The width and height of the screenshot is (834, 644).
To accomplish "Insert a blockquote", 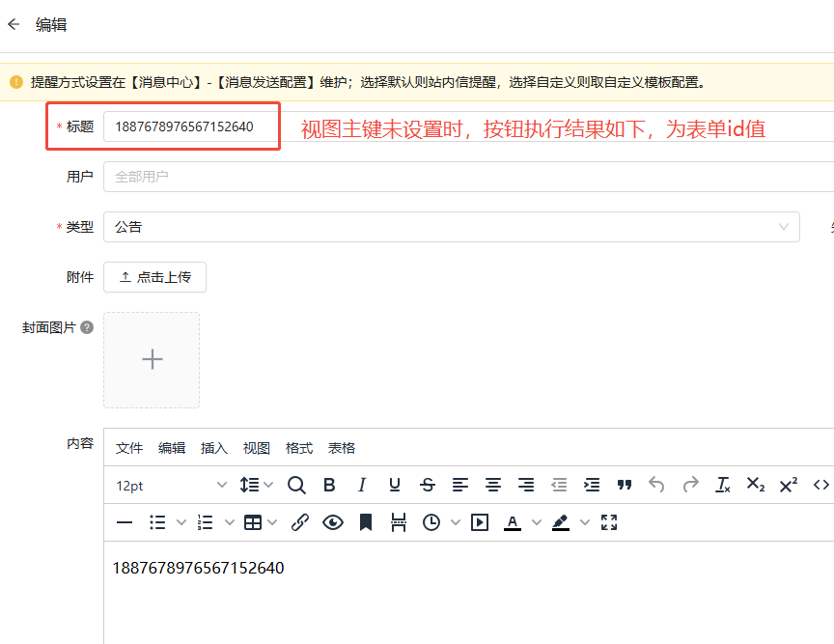I will pos(625,485).
